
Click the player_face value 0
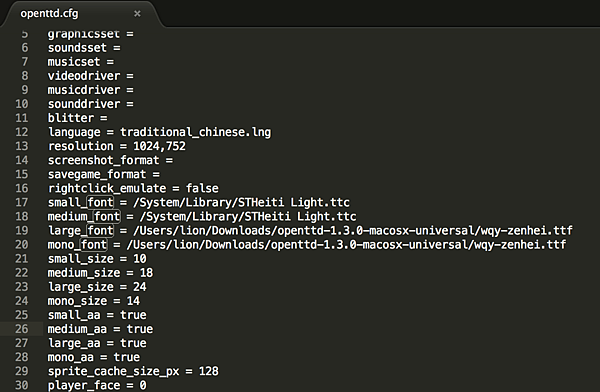pos(143,385)
